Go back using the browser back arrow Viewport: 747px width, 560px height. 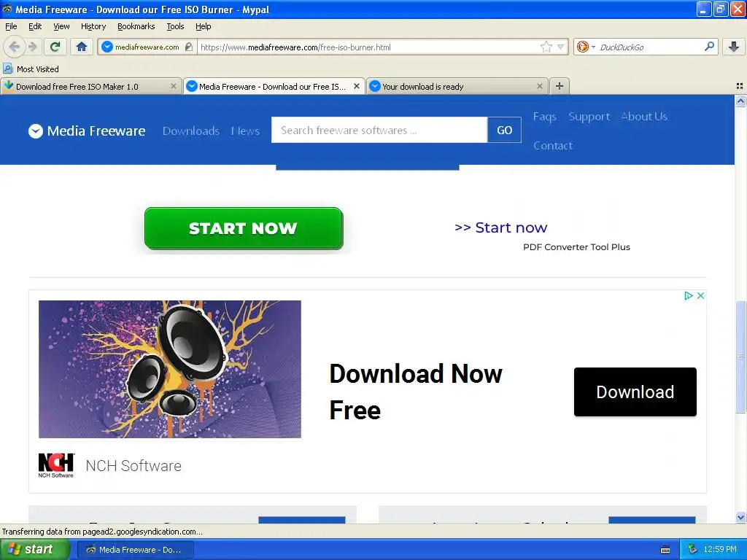tap(15, 47)
